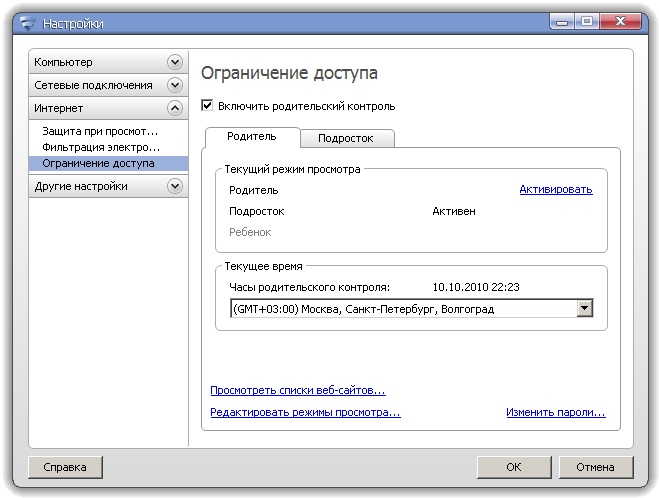The image size is (659, 498).
Task: Open the time zone dropdown list
Action: [585, 309]
